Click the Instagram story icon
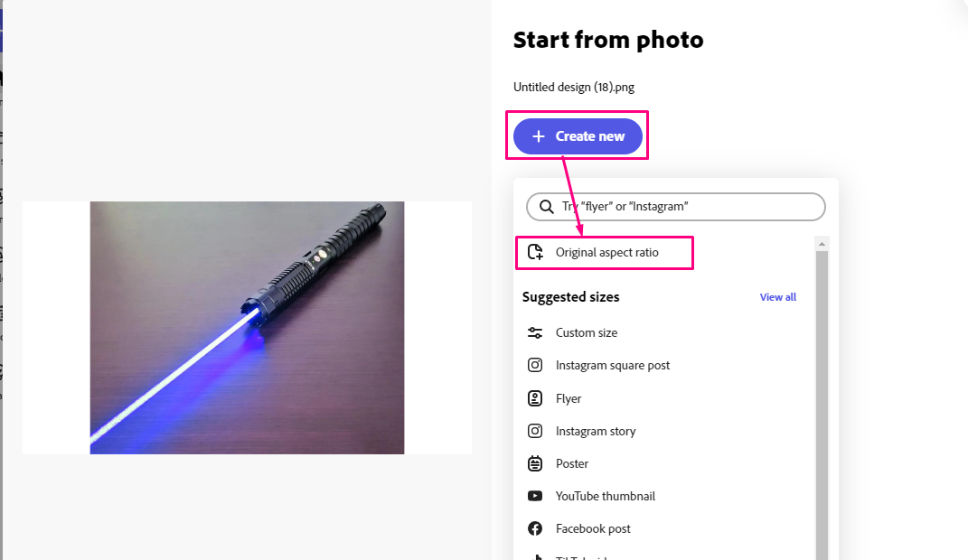 pos(535,431)
